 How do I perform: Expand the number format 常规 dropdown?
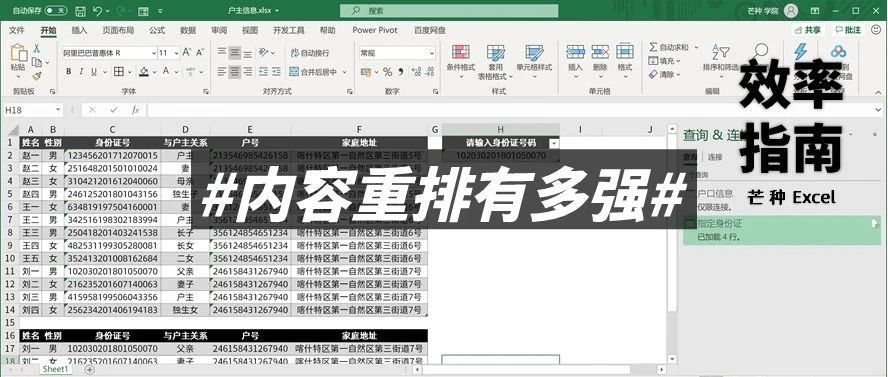pos(432,53)
